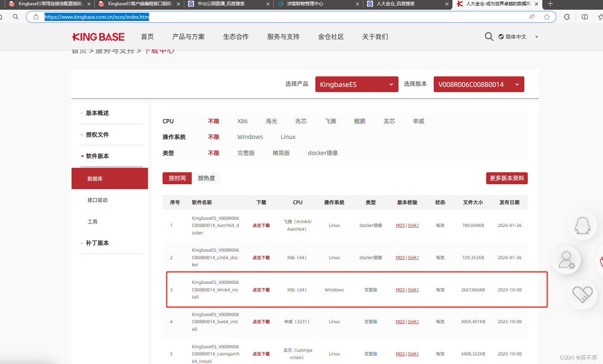This screenshot has height=364, width=603.
Task: Click the browser address bar URL
Action: [97, 17]
